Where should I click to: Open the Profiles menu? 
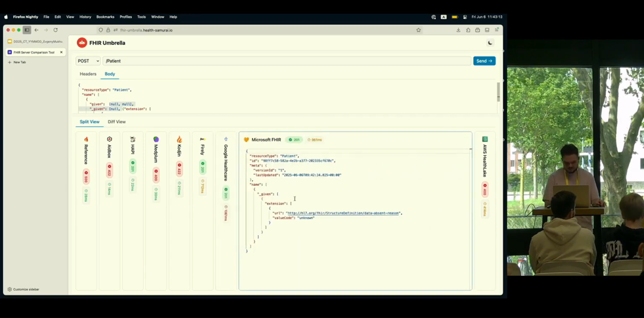[x=126, y=17]
